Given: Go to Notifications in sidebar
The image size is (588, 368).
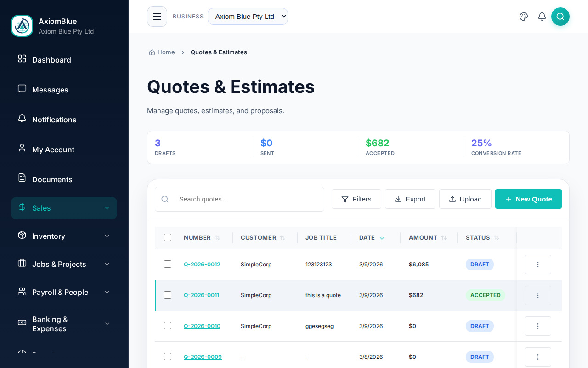Looking at the screenshot, I should pos(64,120).
